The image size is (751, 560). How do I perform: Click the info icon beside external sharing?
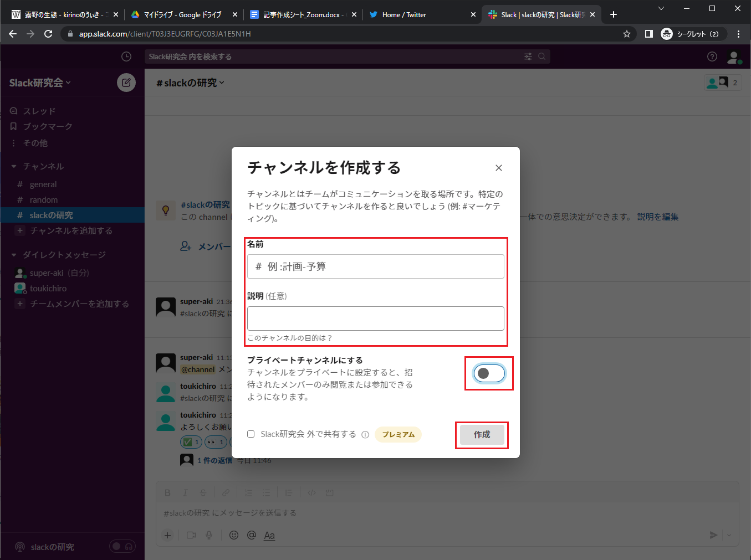pyautogui.click(x=365, y=435)
